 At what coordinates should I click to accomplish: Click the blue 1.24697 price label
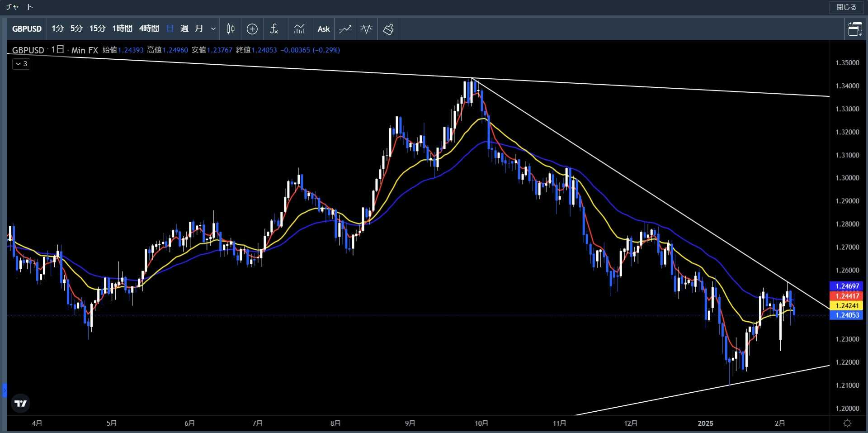pos(847,286)
